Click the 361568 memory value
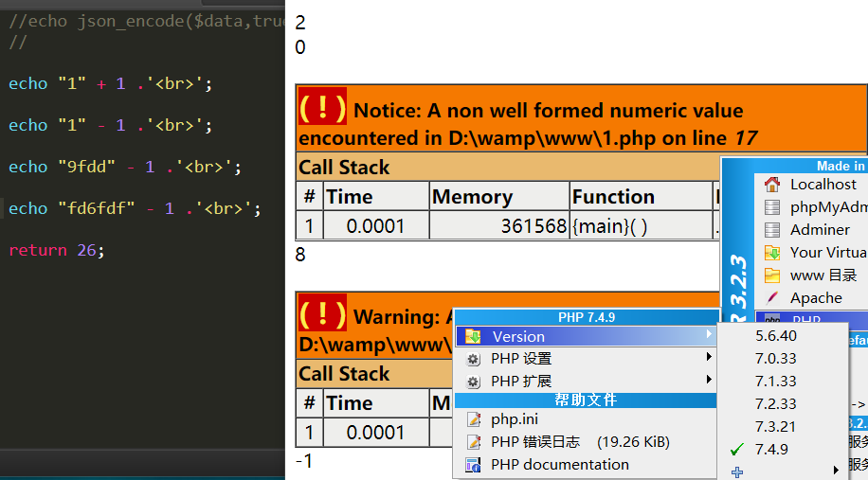868x480 pixels. [x=533, y=226]
